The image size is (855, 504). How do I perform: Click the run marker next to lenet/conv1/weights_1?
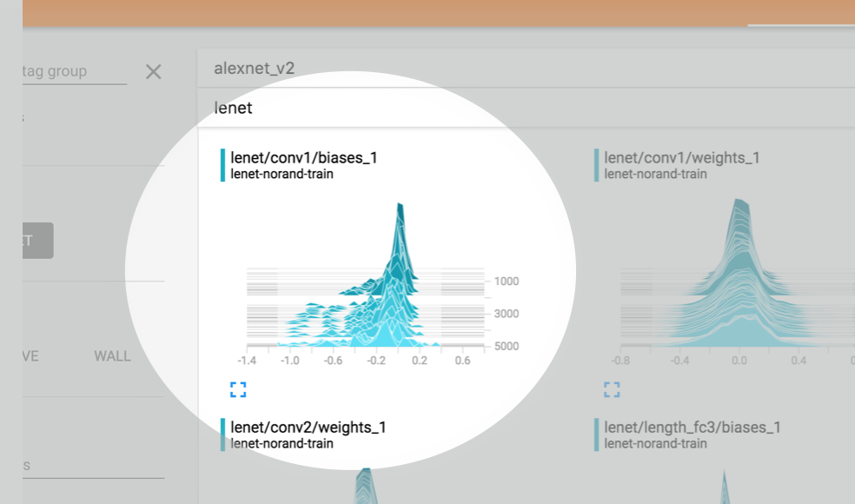point(596,164)
